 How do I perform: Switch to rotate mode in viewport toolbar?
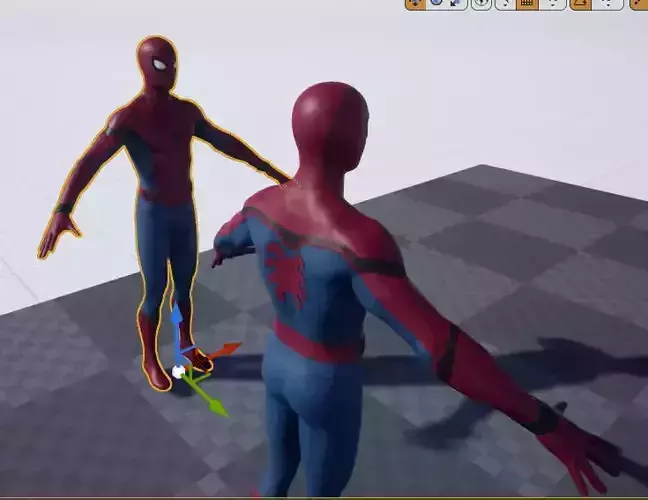(436, 3)
